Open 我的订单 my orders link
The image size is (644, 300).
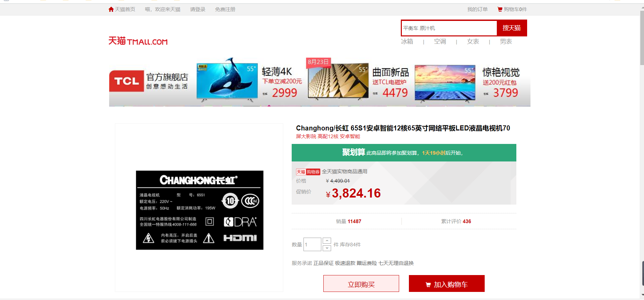tap(477, 9)
